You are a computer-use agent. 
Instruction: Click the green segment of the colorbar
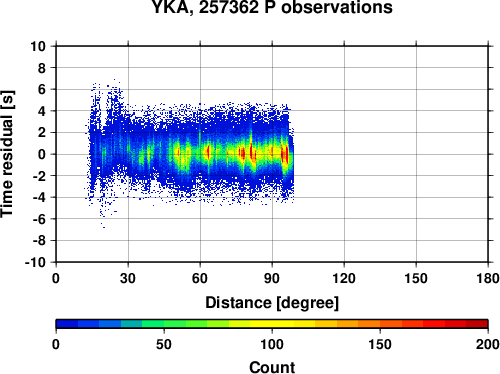[175, 324]
